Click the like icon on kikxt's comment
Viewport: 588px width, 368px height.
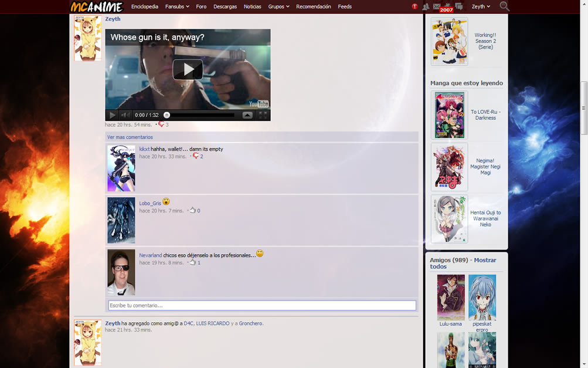point(196,156)
